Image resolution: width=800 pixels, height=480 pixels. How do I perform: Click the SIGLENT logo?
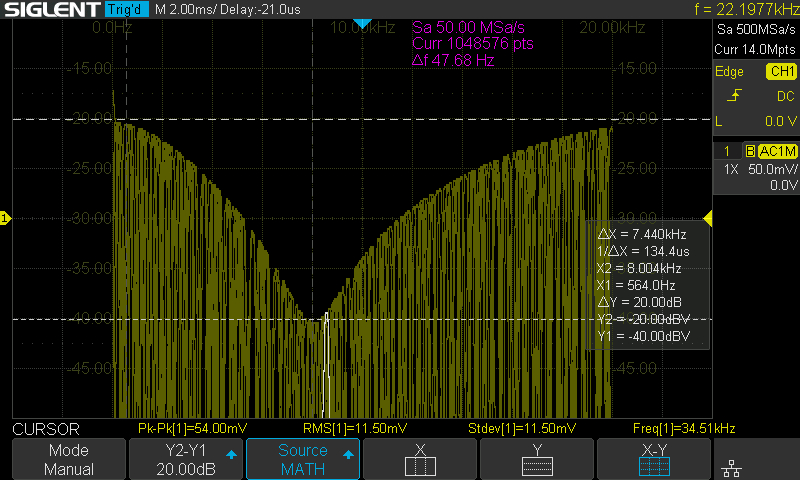(x=50, y=10)
